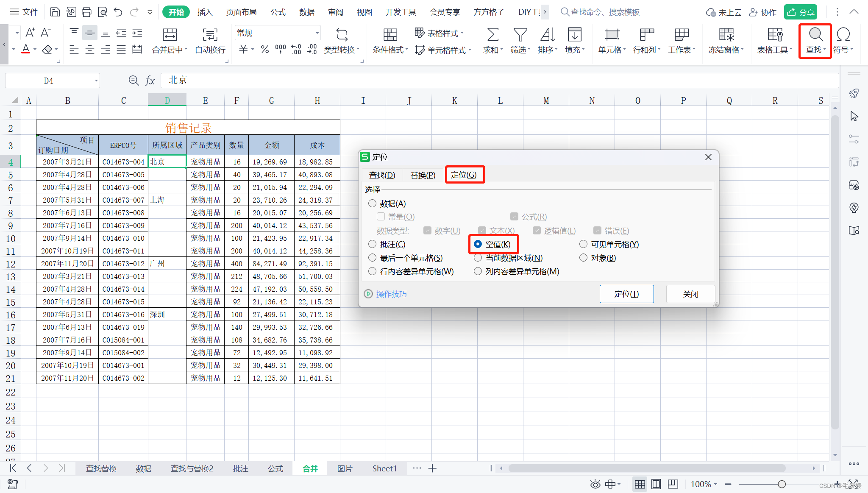
Task: Click the Merge and Center (合并居中) icon
Action: tap(170, 35)
